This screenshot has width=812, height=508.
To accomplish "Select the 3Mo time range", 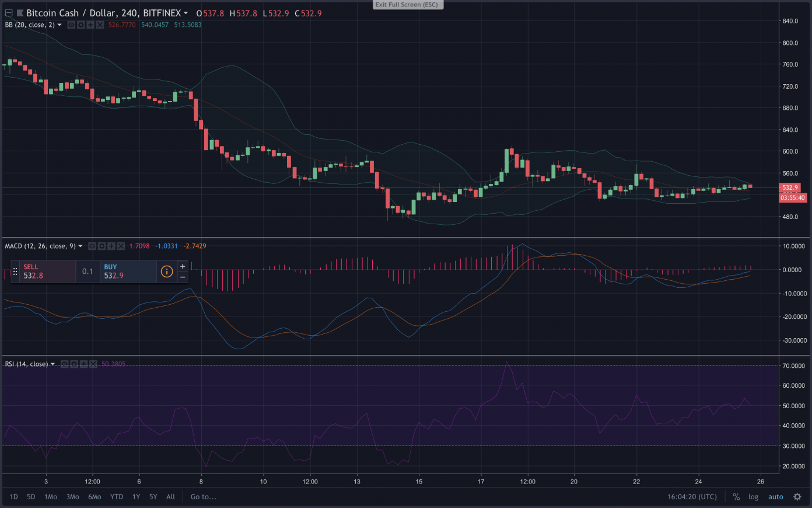I will pos(73,497).
